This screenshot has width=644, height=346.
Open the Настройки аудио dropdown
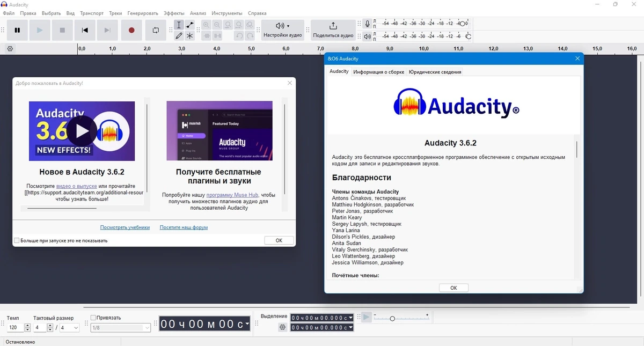pyautogui.click(x=283, y=30)
